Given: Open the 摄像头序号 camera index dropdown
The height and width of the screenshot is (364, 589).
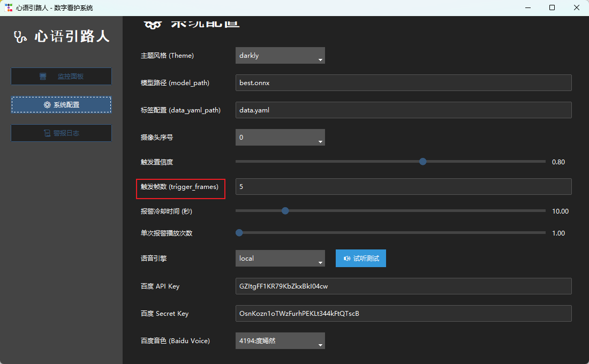Looking at the screenshot, I should (280, 138).
